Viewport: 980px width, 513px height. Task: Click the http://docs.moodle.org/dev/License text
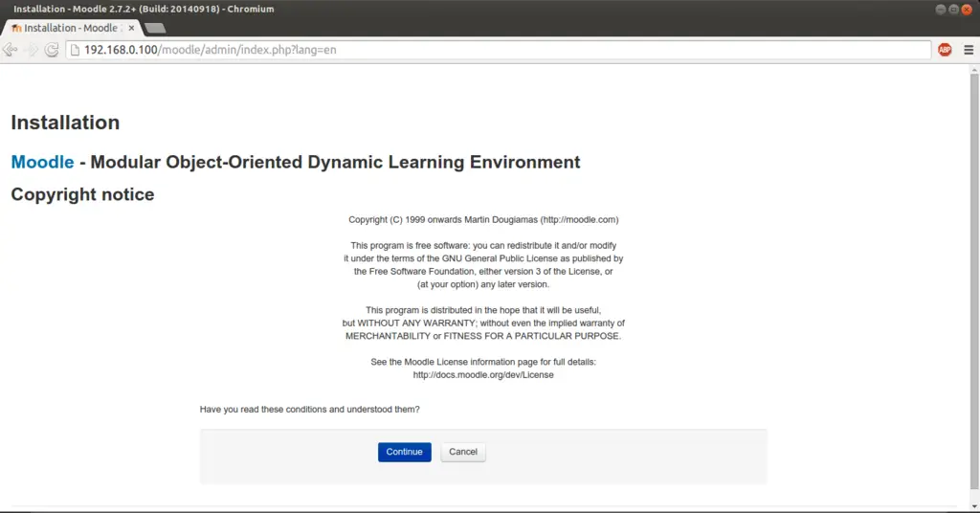point(483,375)
